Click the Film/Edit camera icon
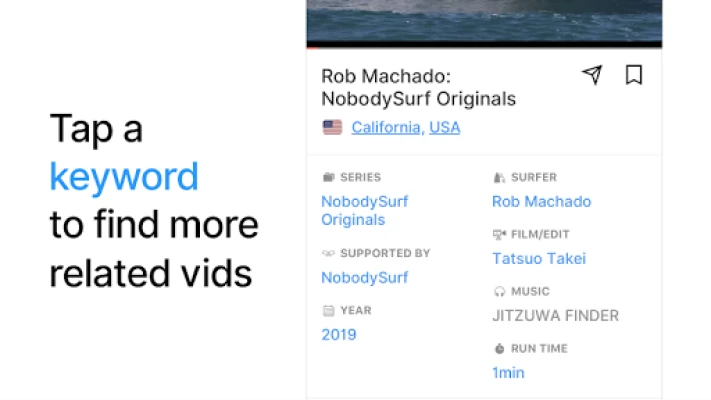 [x=499, y=234]
